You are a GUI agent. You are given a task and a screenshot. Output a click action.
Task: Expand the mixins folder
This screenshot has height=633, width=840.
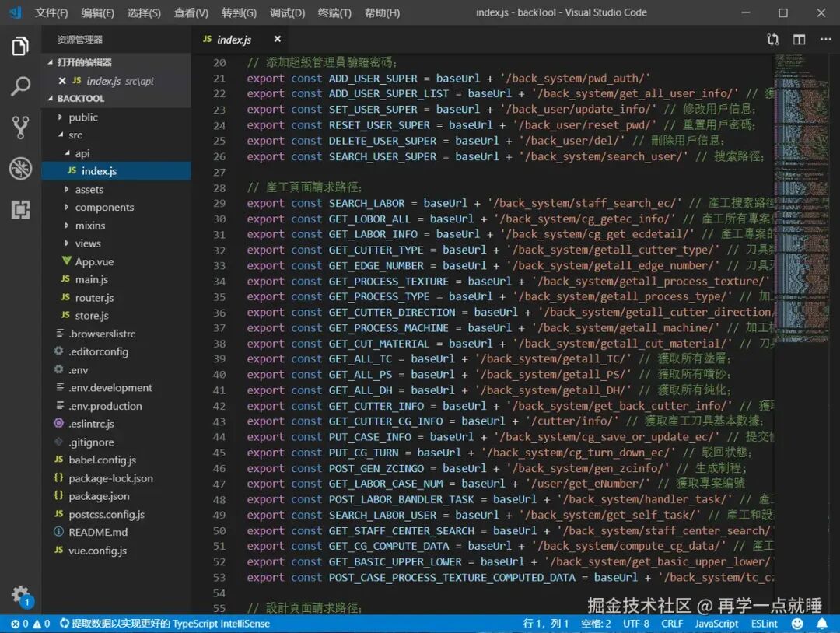pos(66,226)
